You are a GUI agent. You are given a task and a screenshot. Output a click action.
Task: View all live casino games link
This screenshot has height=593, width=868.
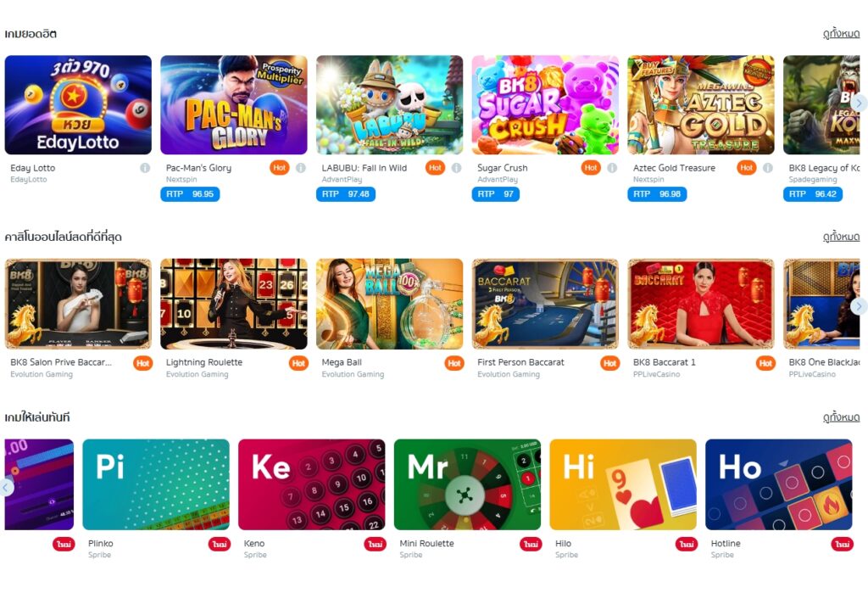pos(841,237)
